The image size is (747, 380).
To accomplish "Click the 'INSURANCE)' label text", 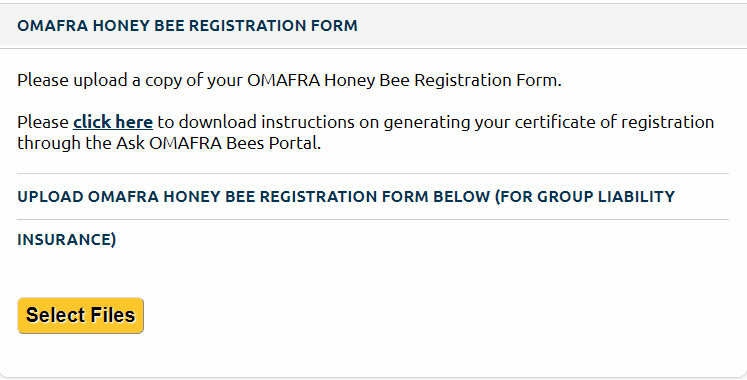I will 67,240.
